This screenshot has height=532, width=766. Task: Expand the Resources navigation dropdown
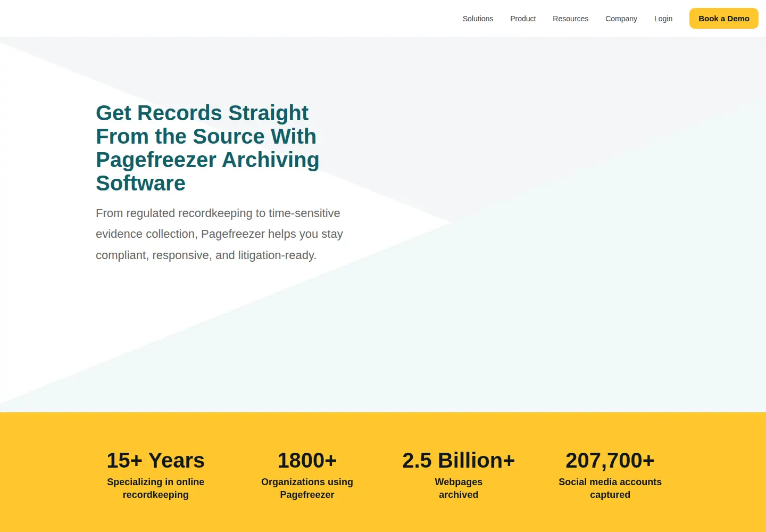click(x=570, y=19)
